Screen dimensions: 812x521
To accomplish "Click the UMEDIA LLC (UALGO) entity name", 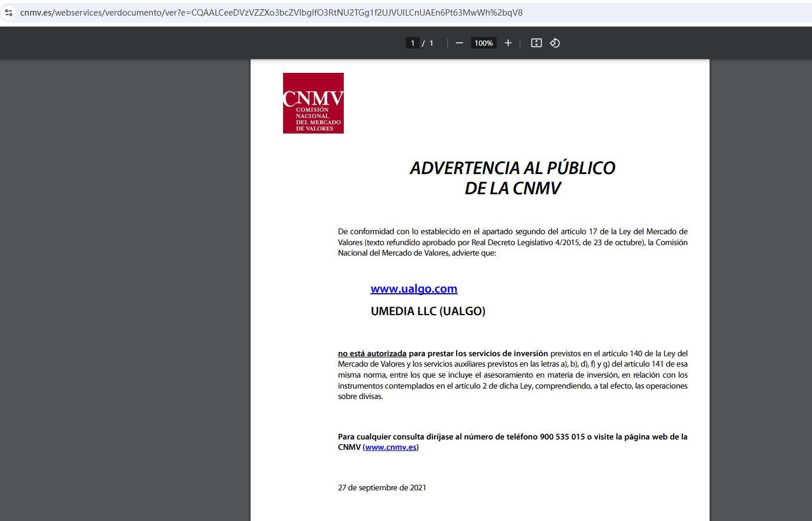I will coord(428,311).
